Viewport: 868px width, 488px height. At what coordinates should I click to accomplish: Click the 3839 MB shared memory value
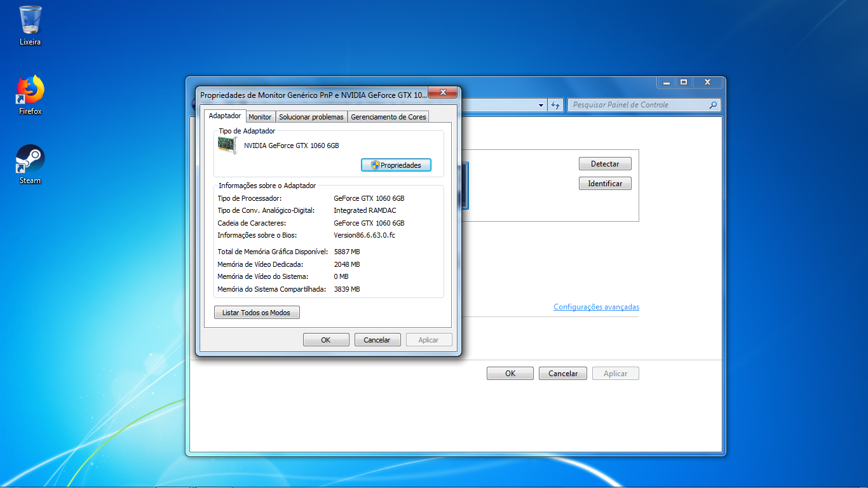coord(347,289)
